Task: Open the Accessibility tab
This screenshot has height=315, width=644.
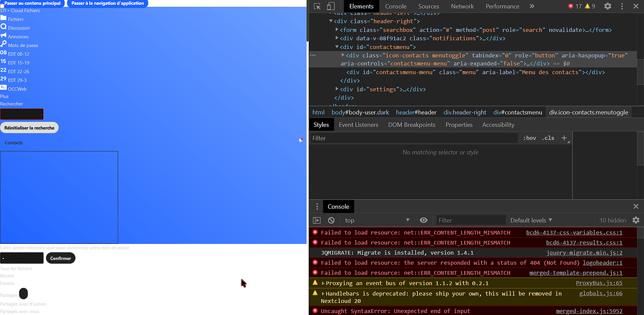Action: click(498, 125)
